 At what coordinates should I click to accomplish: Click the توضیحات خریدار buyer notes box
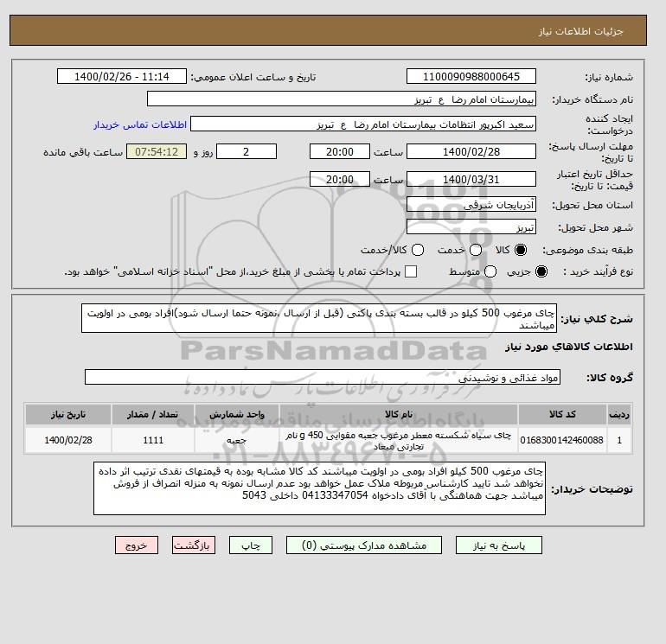pos(319,488)
